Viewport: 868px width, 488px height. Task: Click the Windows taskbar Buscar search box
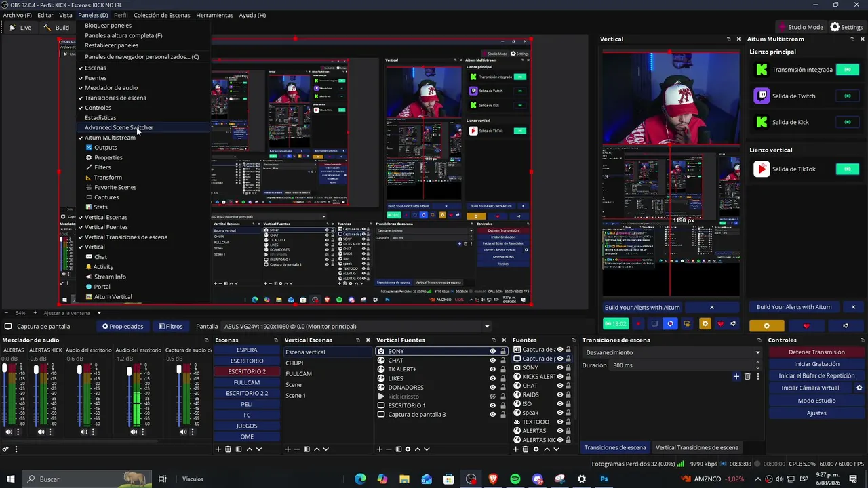click(x=88, y=479)
